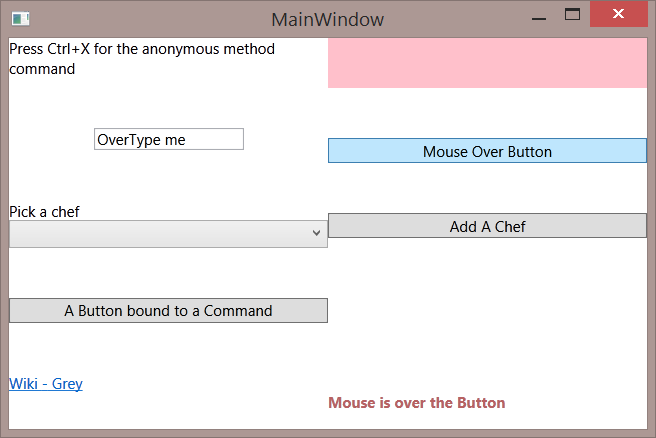Click inside the 'OverType me' text box
Image resolution: width=656 pixels, height=438 pixels.
[169, 139]
